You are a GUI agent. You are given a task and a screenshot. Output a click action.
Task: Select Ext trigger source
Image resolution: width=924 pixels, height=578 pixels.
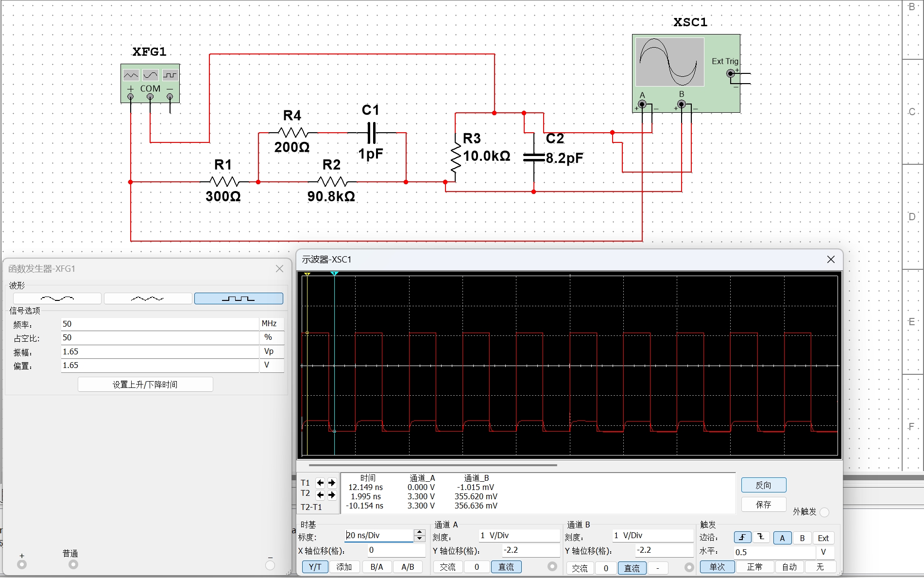pos(823,538)
